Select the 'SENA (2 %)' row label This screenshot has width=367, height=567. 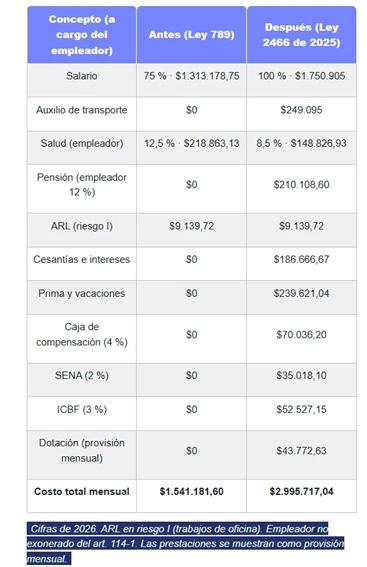(x=82, y=376)
